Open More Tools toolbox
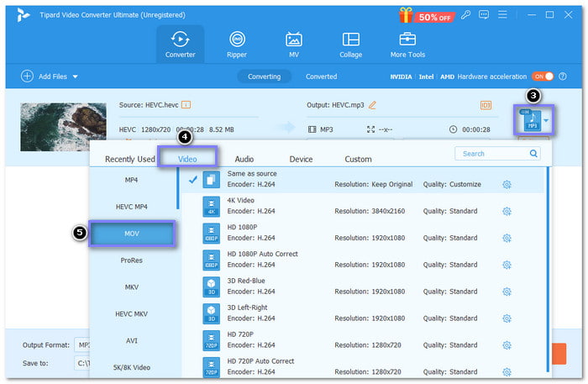The image size is (588, 384). tap(407, 45)
